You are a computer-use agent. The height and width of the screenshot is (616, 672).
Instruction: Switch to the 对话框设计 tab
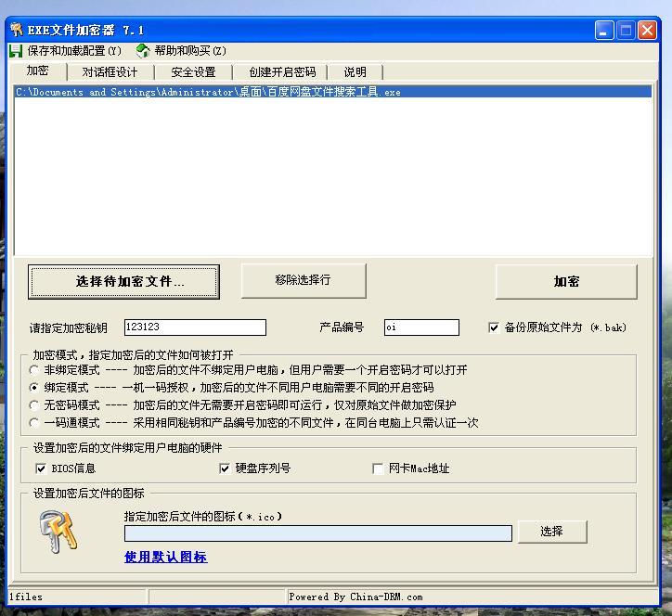tap(110, 72)
